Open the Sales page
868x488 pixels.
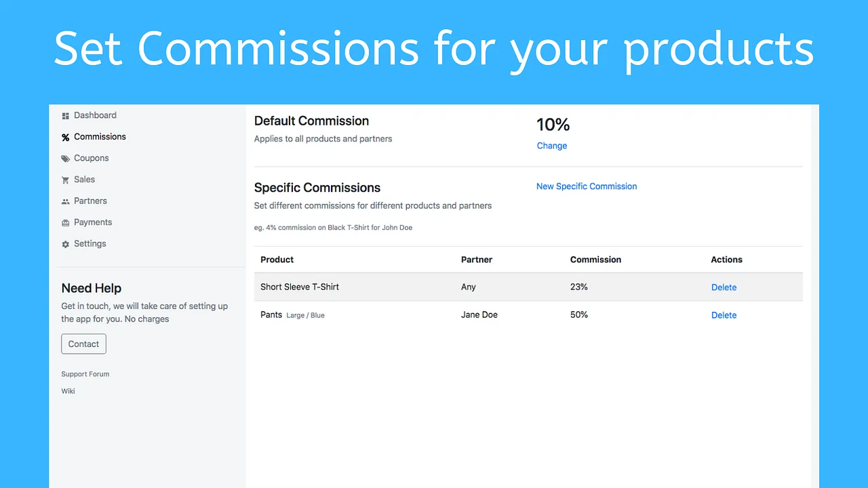(x=84, y=180)
